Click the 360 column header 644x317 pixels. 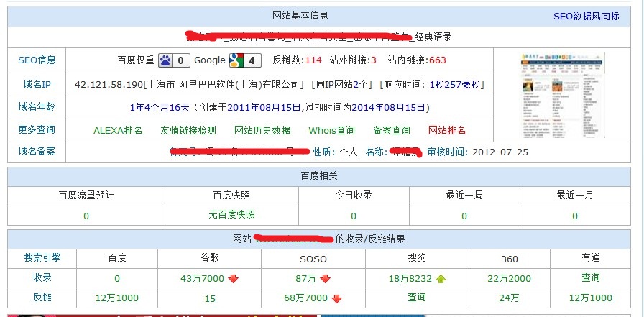pos(510,259)
